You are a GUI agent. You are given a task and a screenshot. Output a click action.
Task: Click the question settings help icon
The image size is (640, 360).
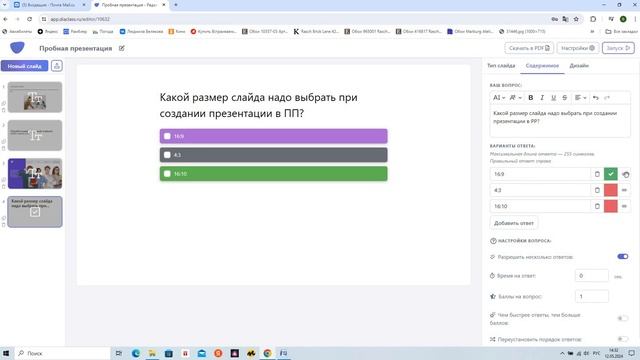493,241
